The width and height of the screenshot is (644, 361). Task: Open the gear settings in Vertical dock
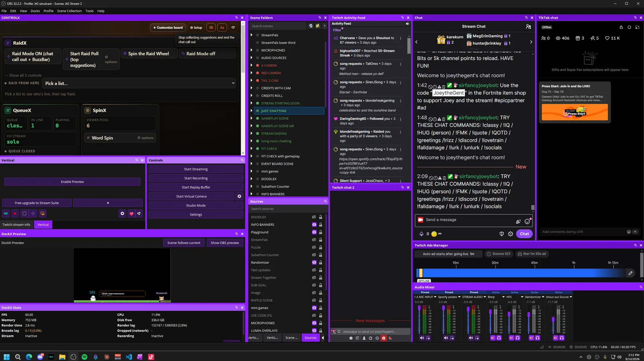pyautogui.click(x=122, y=213)
